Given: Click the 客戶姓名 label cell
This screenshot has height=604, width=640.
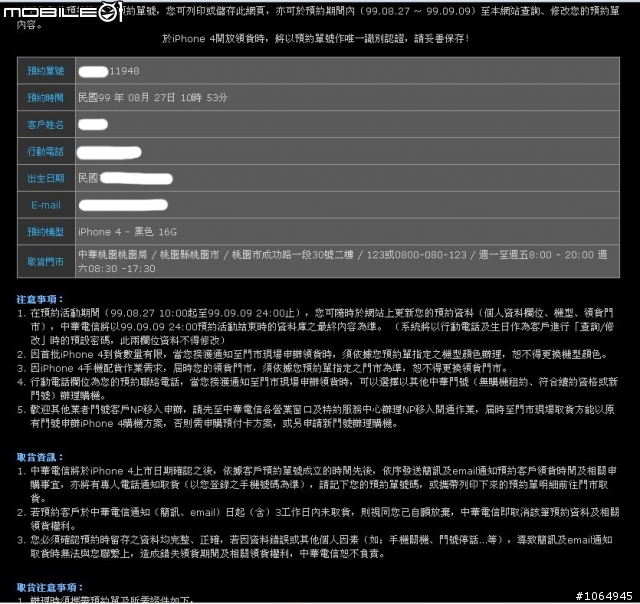Looking at the screenshot, I should coord(46,124).
